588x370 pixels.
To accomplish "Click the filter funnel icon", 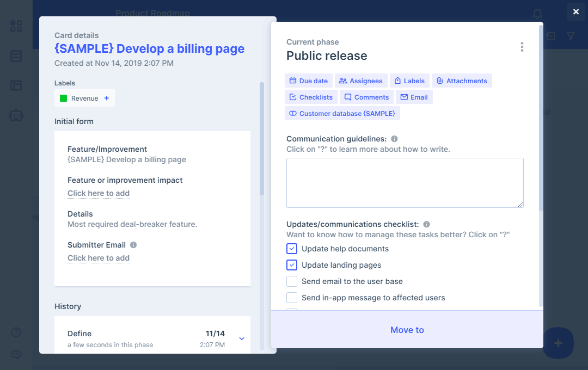I will [571, 36].
